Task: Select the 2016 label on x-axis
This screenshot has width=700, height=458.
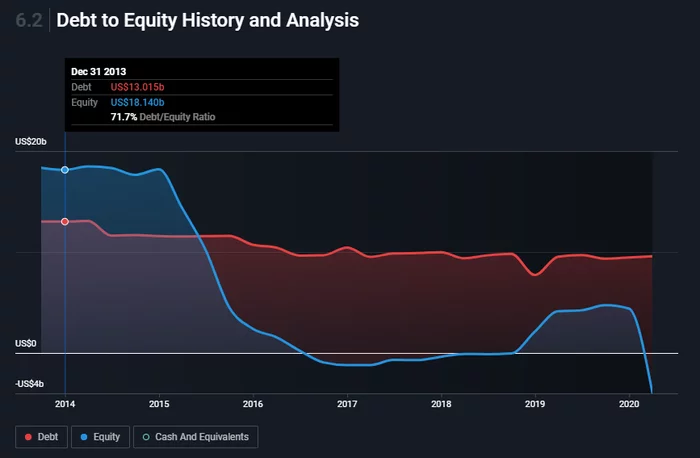Action: point(253,404)
